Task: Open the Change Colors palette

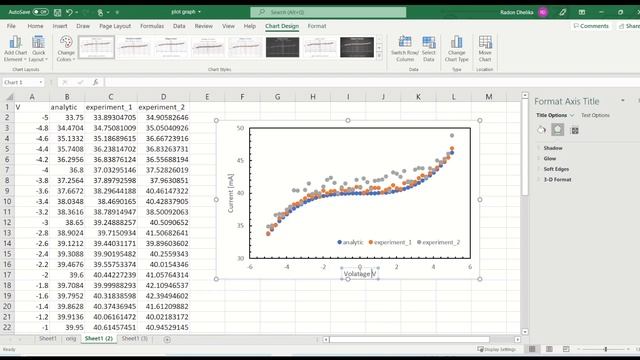Action: [66, 49]
